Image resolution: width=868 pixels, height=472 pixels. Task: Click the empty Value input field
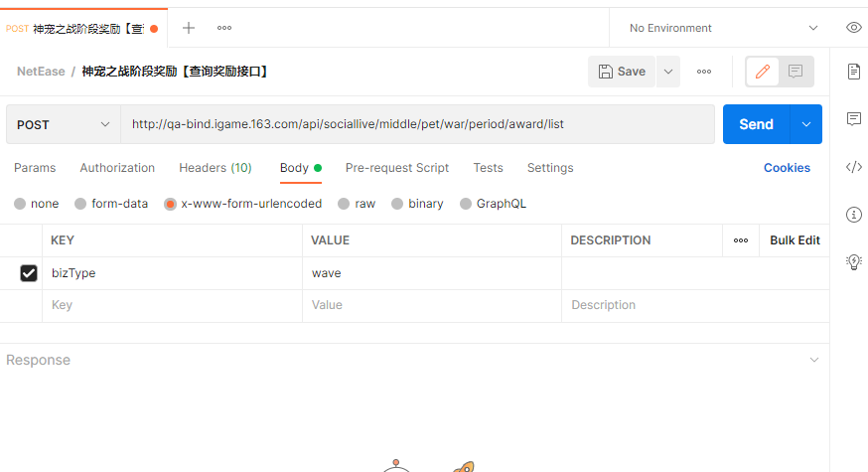pyautogui.click(x=432, y=305)
